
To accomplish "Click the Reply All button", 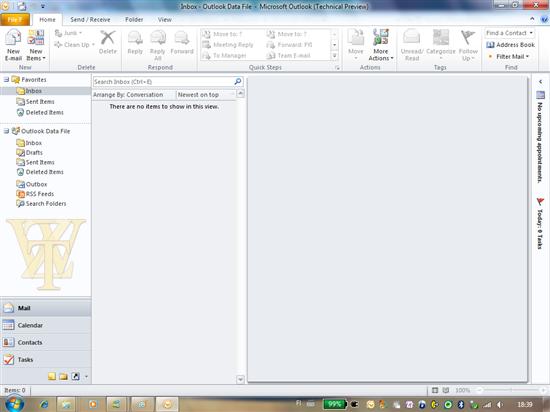I will pos(157,45).
